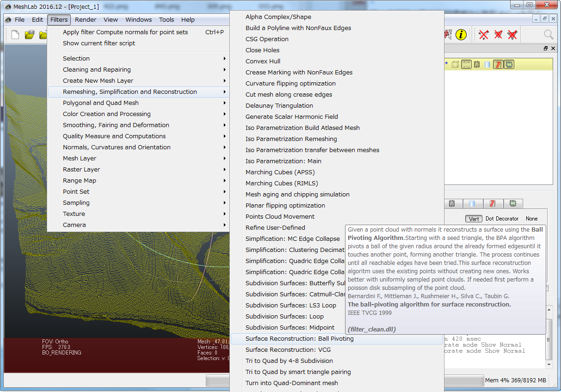Choose Marching Cubes (RIMLS)
This screenshot has height=392, width=561.
[x=337, y=183]
